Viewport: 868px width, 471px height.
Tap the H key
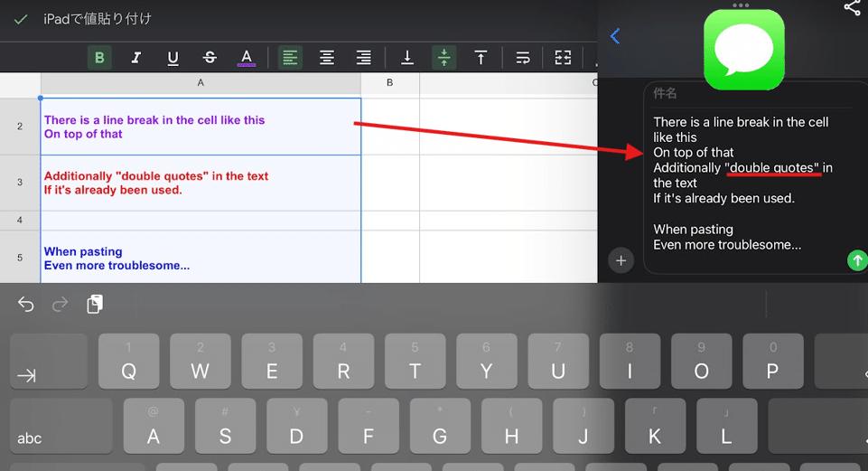(511, 426)
